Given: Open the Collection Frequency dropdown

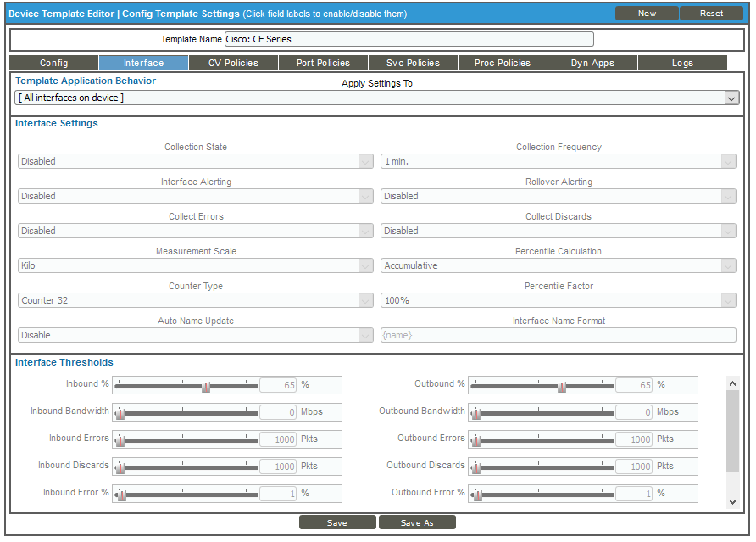Looking at the screenshot, I should [727, 161].
